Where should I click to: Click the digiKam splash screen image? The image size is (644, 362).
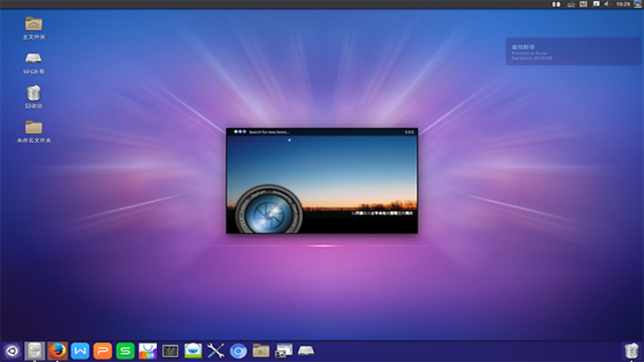point(322,181)
